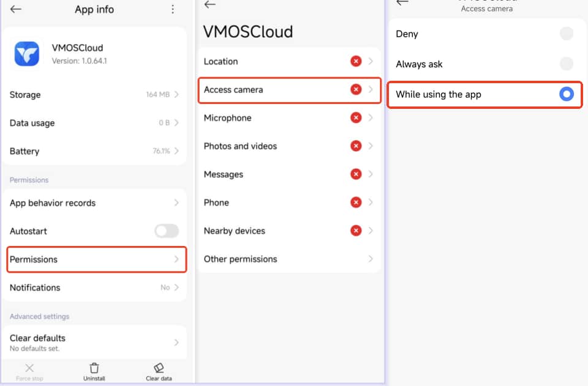Viewport: 588px width, 386px height.
Task: Tap the Force stop X icon
Action: (x=29, y=368)
